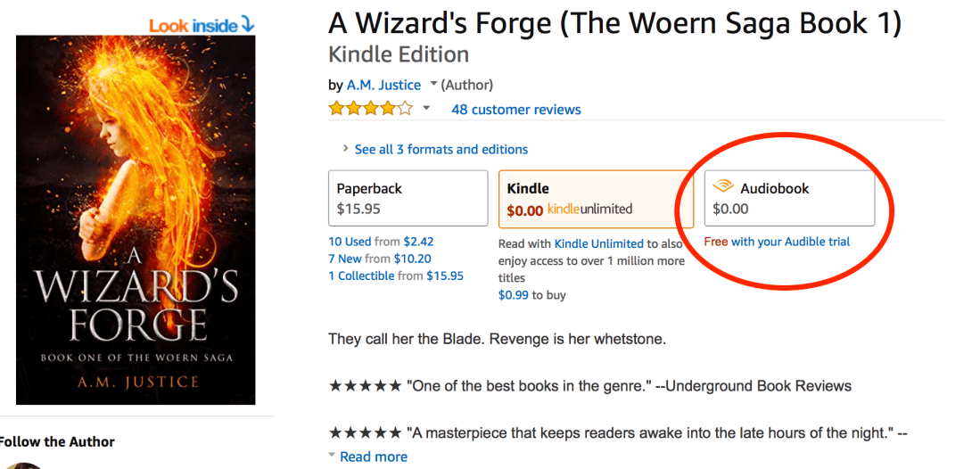Expand See all 3 formats and editions

(441, 150)
